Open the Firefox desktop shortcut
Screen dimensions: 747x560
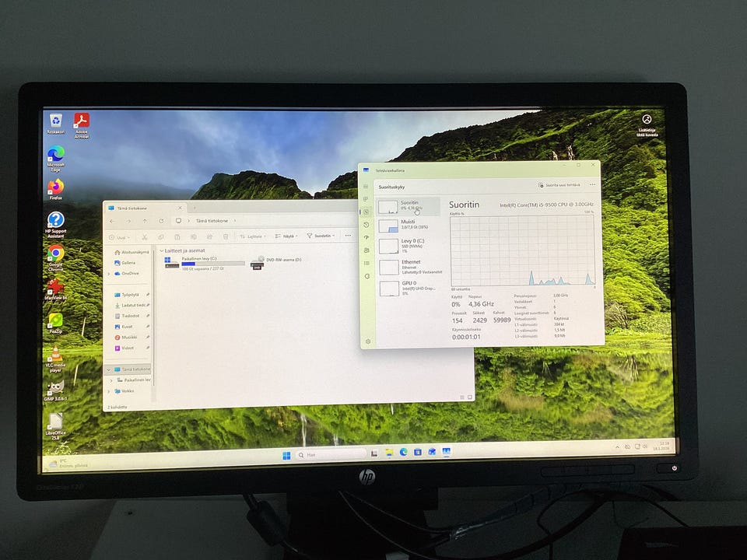click(56, 189)
